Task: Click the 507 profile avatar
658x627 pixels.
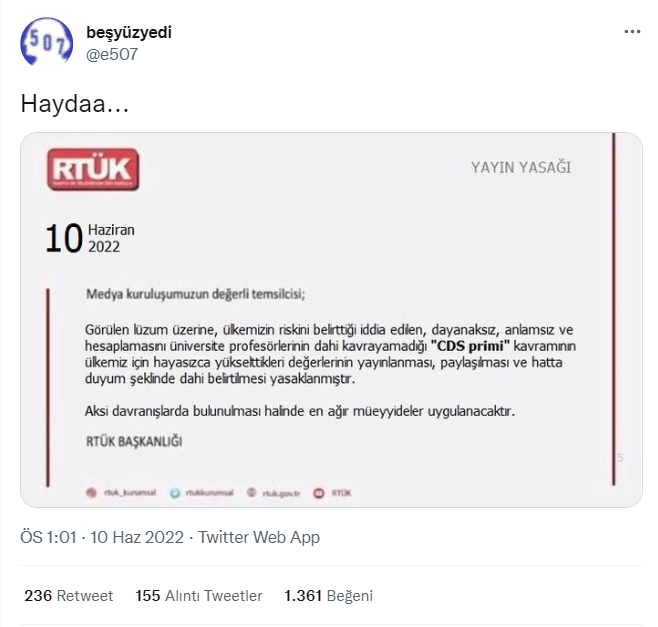Action: coord(46,42)
